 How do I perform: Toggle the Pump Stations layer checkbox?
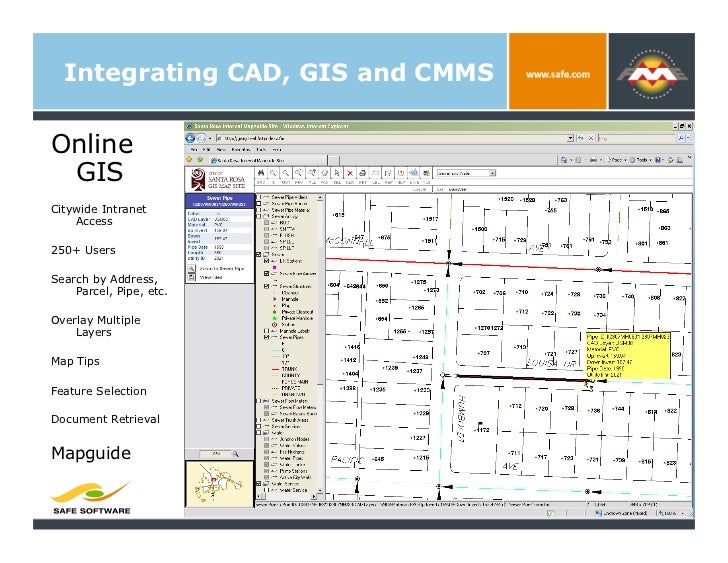(266, 471)
